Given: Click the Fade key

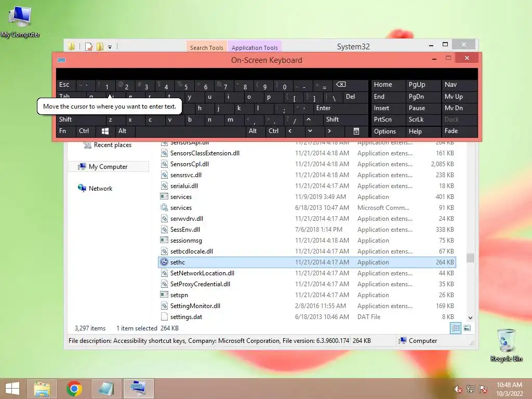Looking at the screenshot, I should pyautogui.click(x=459, y=131).
